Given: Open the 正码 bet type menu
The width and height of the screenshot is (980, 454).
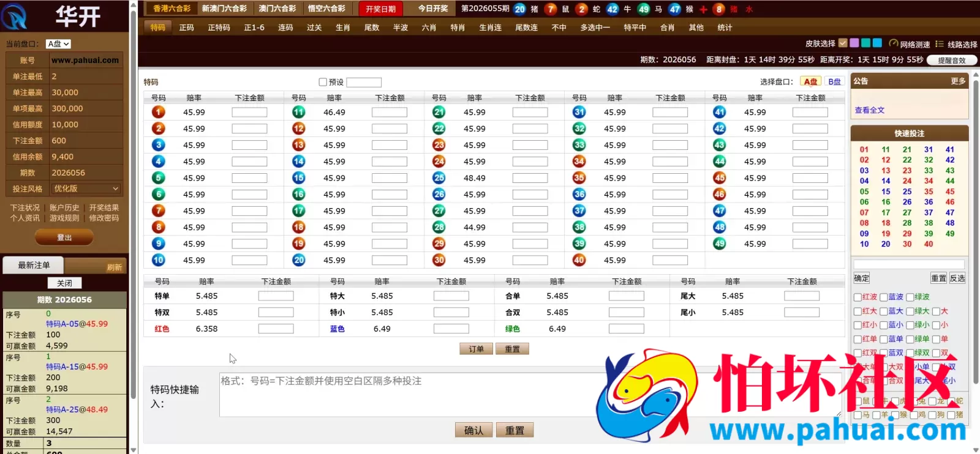Looking at the screenshot, I should (186, 28).
